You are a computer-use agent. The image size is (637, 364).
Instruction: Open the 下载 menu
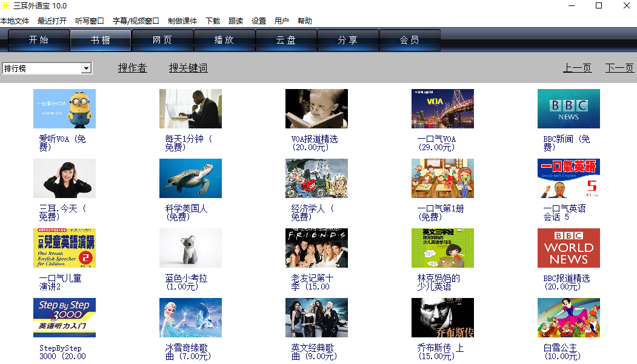(213, 21)
